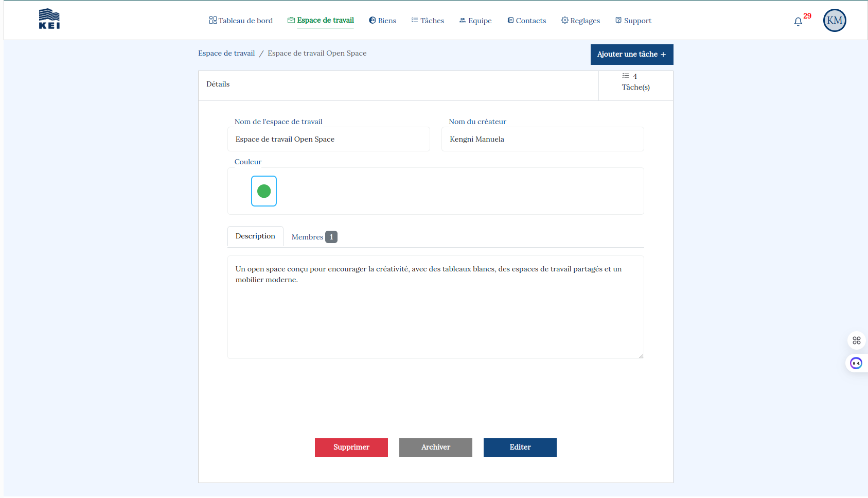
Task: Click the plus icon on Ajouter une tâche
Action: [x=663, y=55]
